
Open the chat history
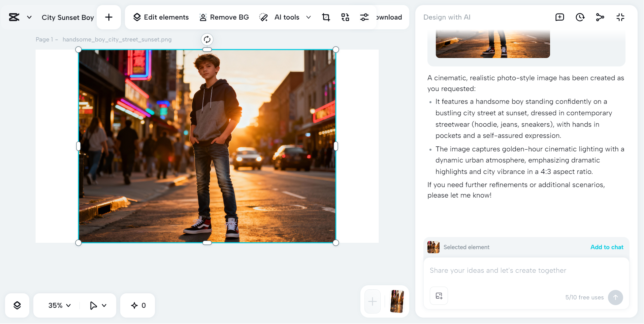580,17
